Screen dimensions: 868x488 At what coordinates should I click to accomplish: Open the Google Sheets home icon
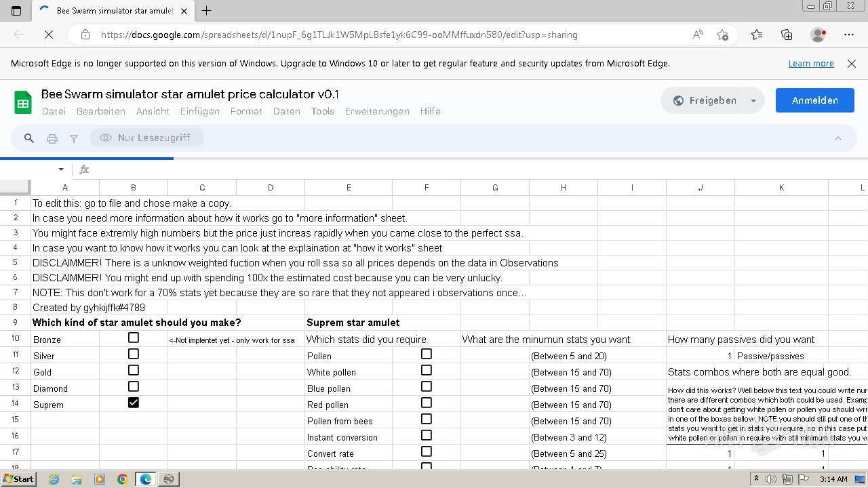(x=23, y=102)
